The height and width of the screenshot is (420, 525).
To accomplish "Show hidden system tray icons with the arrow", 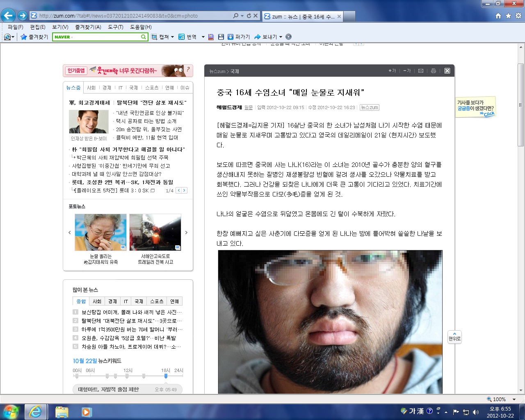I will pyautogui.click(x=446, y=412).
